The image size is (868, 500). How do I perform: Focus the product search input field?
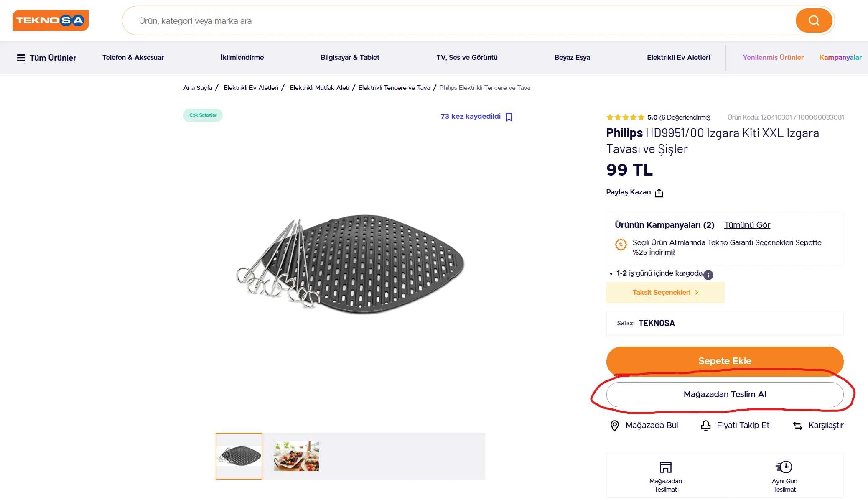458,21
